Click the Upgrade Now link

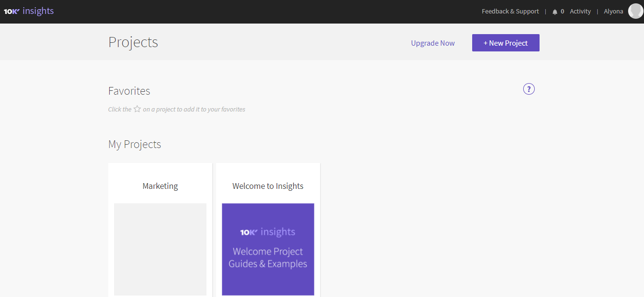click(433, 43)
